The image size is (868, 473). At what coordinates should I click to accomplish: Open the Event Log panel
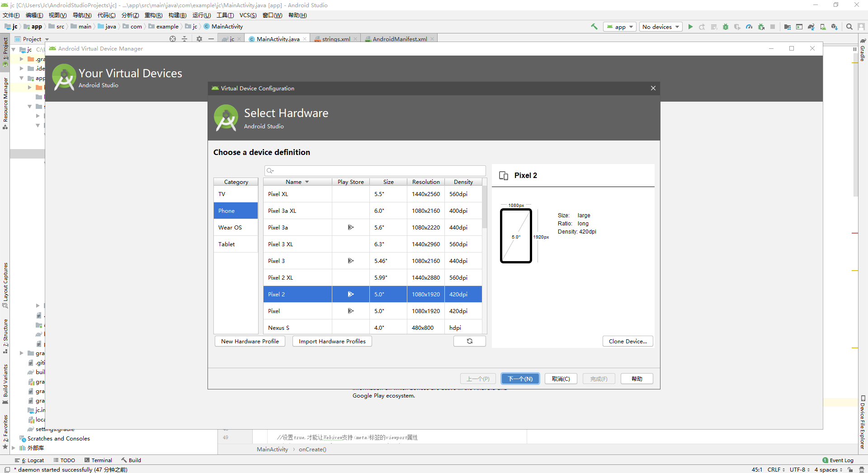coord(838,460)
